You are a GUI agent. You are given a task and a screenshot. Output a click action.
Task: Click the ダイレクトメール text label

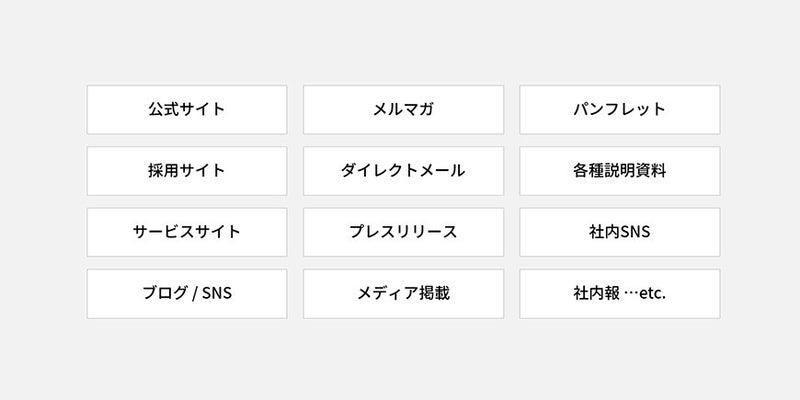[x=403, y=170]
